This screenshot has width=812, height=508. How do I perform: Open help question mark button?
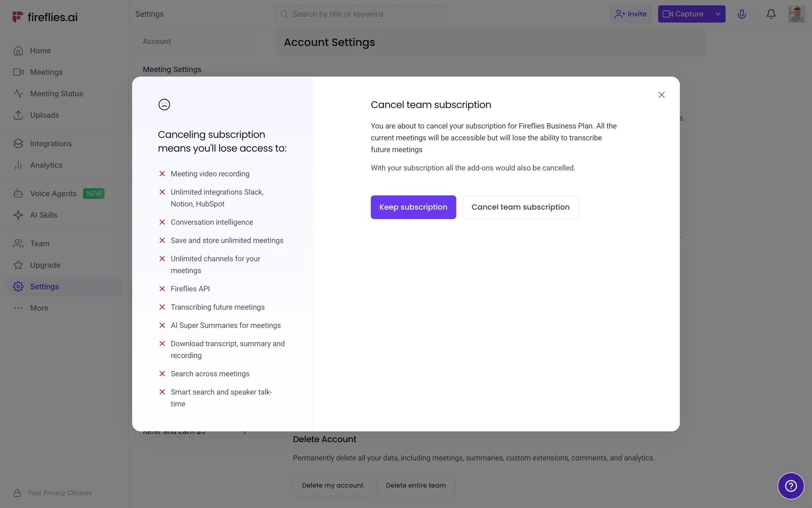click(791, 486)
